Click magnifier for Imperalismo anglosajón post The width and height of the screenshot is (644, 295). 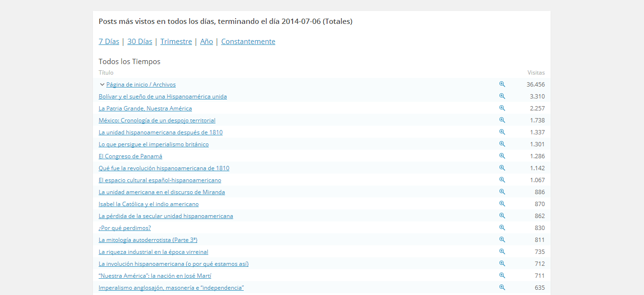(x=502, y=287)
